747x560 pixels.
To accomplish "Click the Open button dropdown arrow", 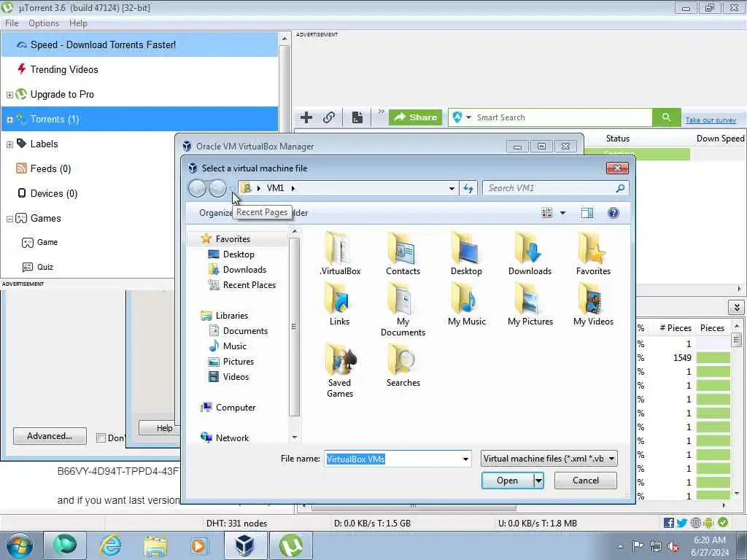I will (x=538, y=481).
